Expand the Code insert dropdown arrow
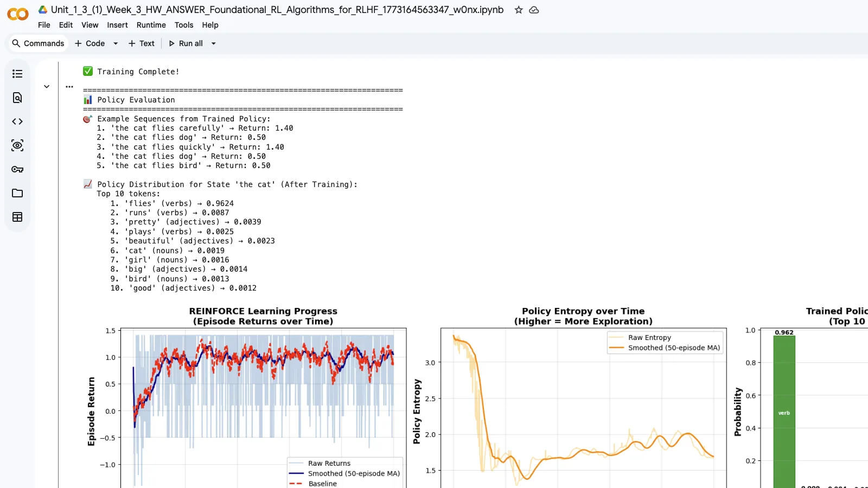Image resolution: width=868 pixels, height=488 pixels. pos(116,43)
